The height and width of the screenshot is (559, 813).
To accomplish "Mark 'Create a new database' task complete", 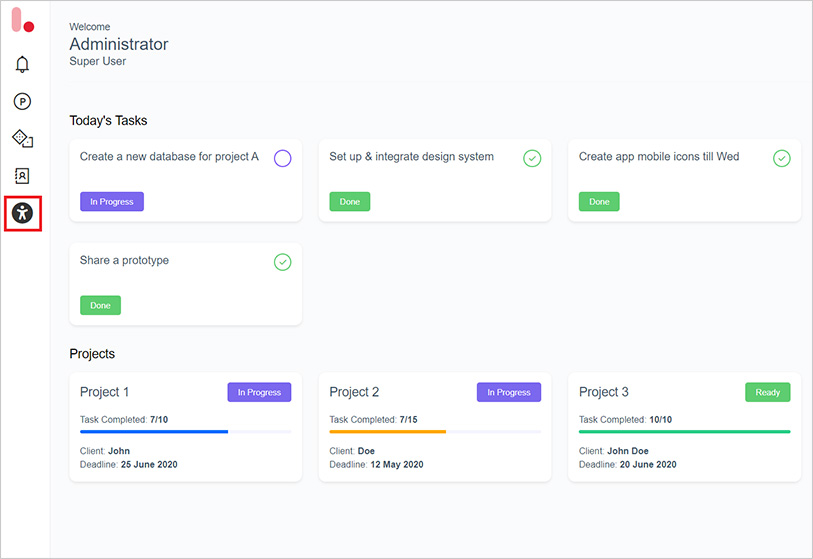I will point(282,158).
